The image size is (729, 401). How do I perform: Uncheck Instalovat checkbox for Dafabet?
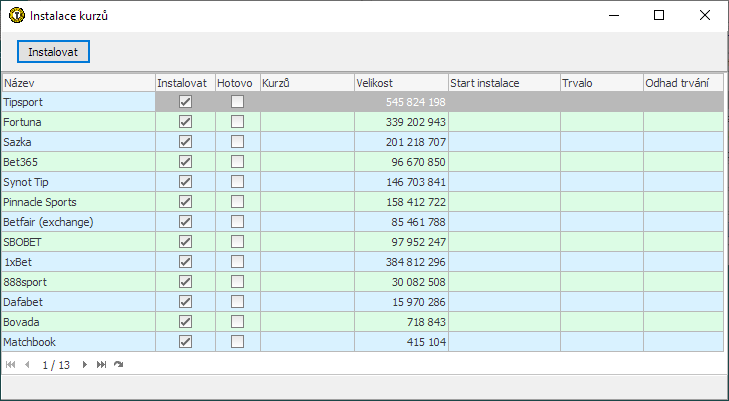click(186, 302)
